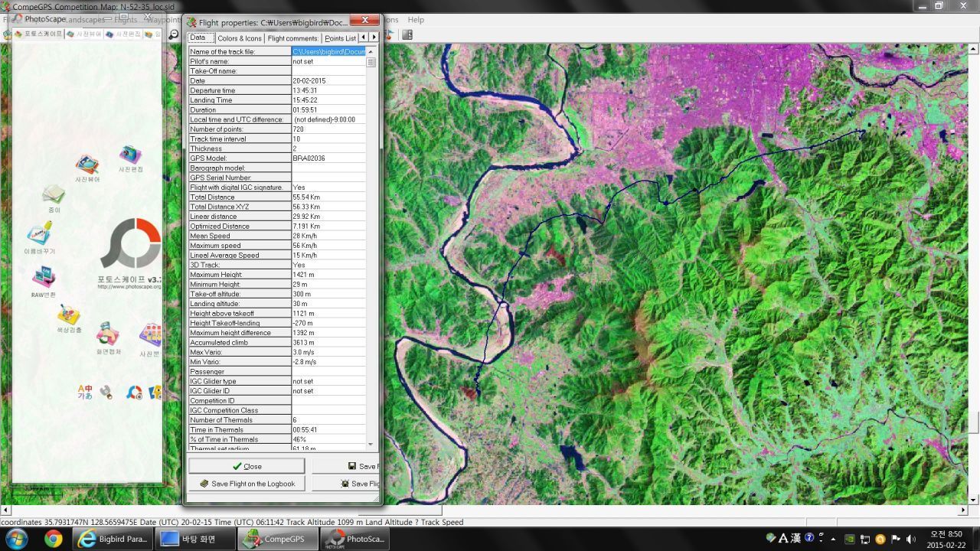Click the properties list scroll up arrow
This screenshot has width=980, height=551.
371,51
